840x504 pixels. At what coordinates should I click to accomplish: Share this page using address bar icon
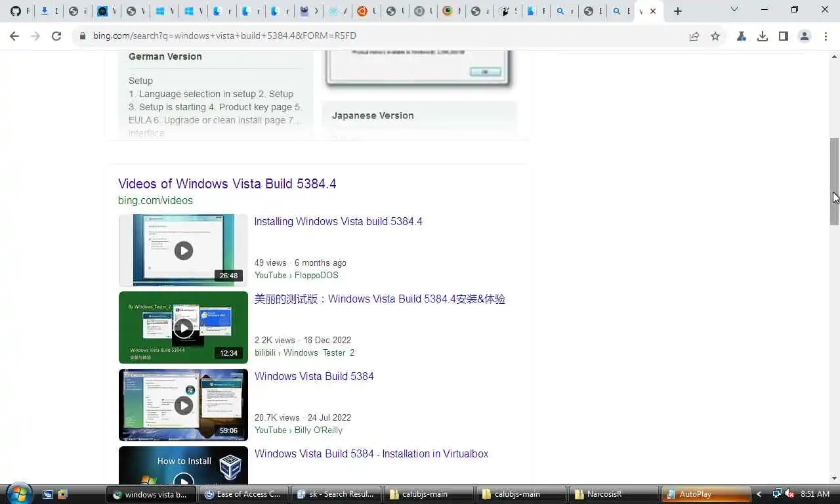point(694,36)
